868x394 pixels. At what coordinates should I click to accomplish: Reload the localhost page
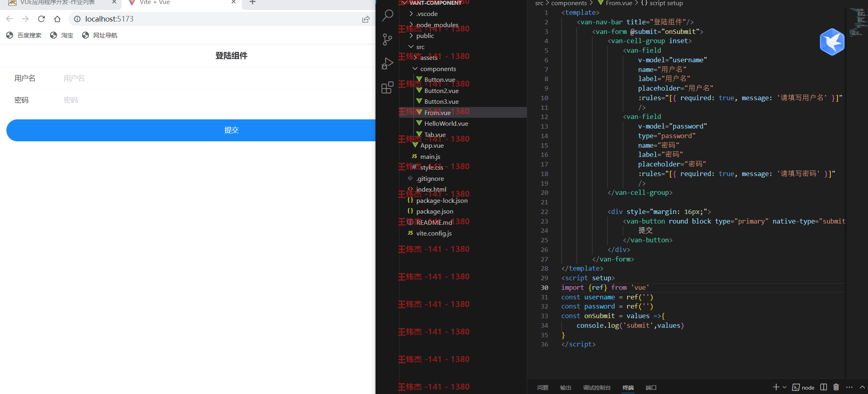(42, 19)
